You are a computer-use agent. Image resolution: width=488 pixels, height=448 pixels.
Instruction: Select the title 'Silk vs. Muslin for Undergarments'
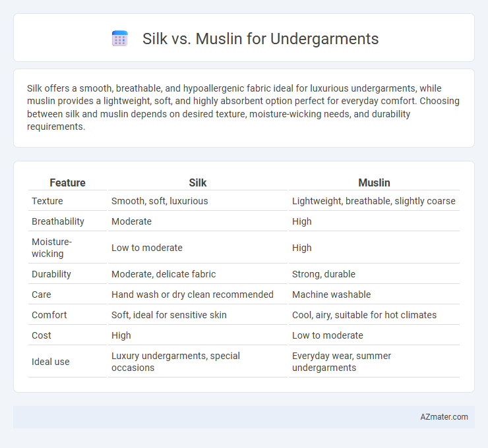point(260,39)
